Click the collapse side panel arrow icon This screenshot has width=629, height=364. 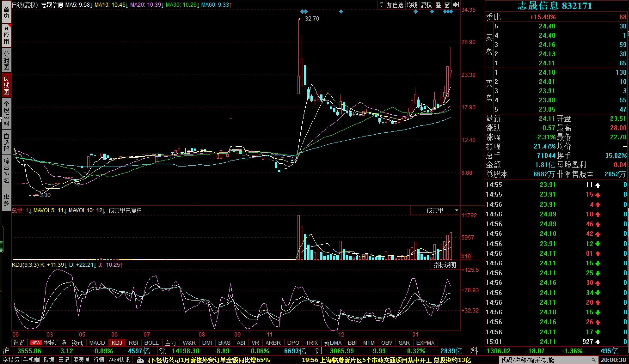[x=456, y=4]
